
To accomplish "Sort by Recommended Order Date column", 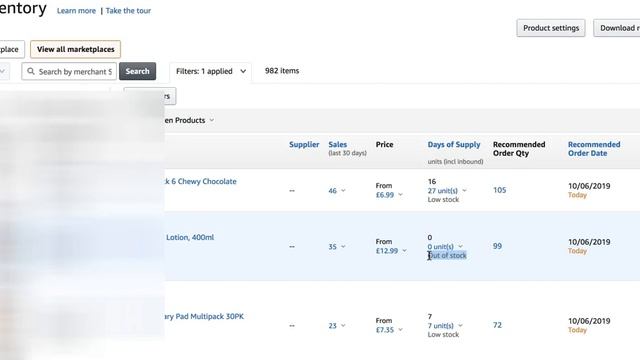I will tap(594, 149).
